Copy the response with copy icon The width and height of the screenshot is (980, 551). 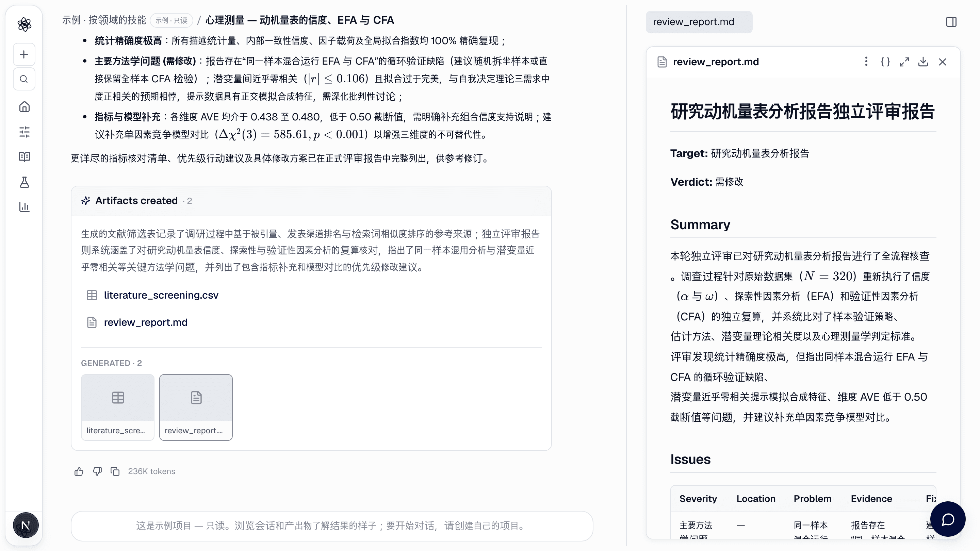115,471
